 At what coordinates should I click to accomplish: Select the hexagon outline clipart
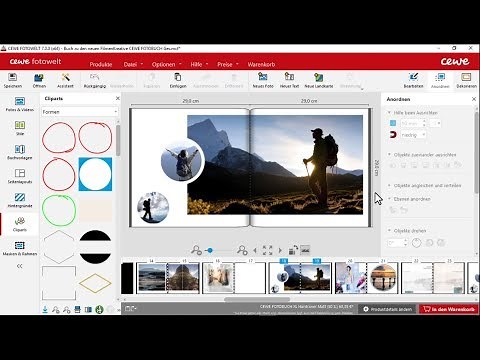[x=59, y=247]
